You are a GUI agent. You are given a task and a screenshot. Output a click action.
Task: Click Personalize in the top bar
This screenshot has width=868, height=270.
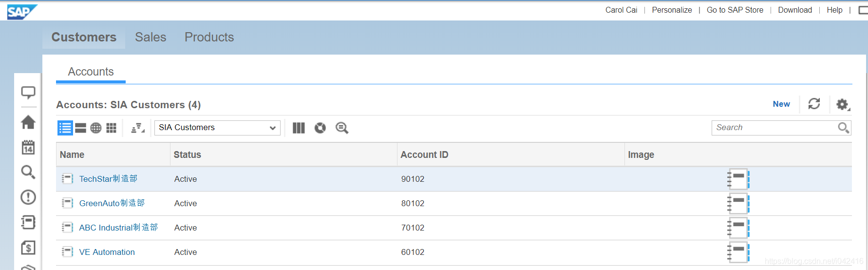[x=672, y=10]
